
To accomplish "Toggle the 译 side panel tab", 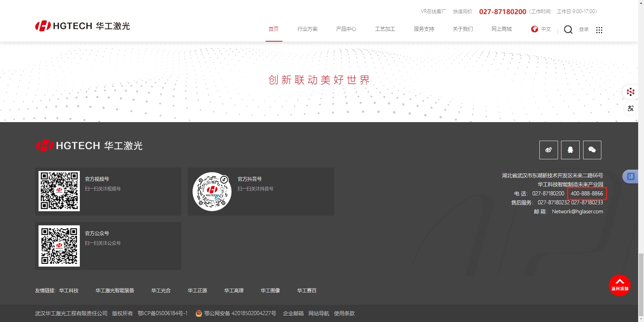I will click(x=632, y=176).
